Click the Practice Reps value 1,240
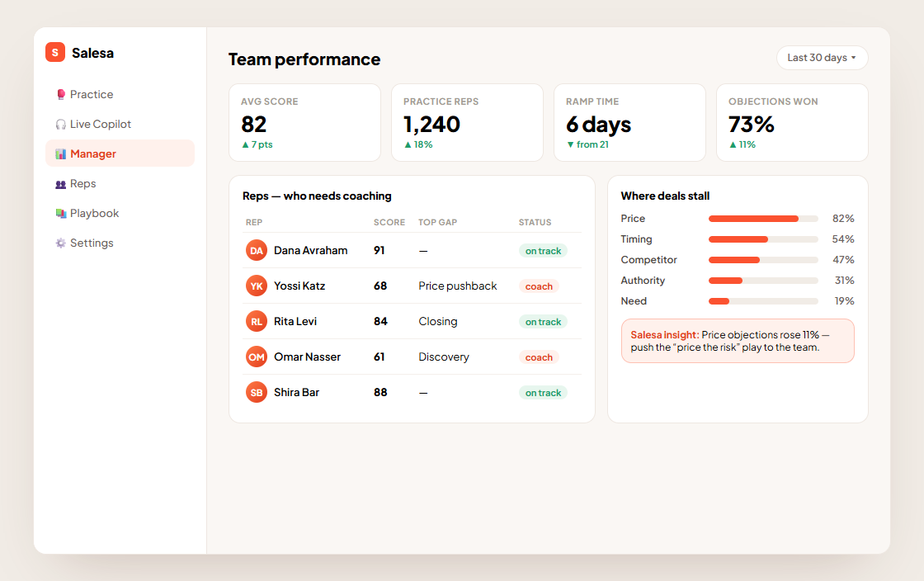This screenshot has width=924, height=581. point(432,125)
